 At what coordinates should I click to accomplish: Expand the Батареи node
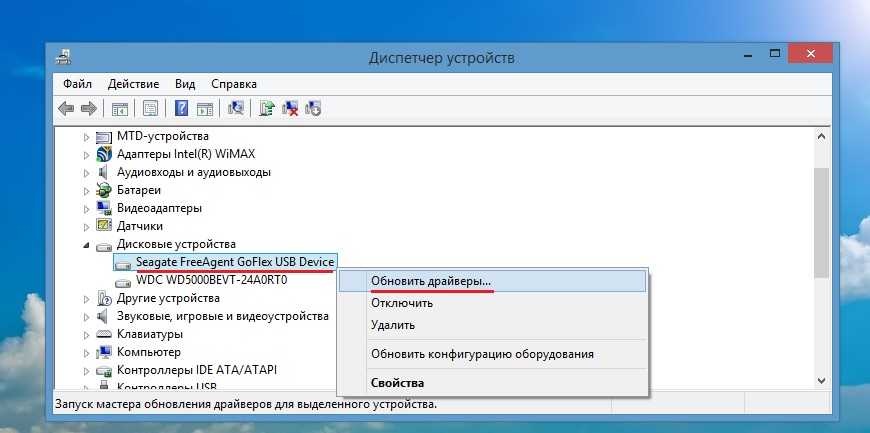pyautogui.click(x=86, y=191)
